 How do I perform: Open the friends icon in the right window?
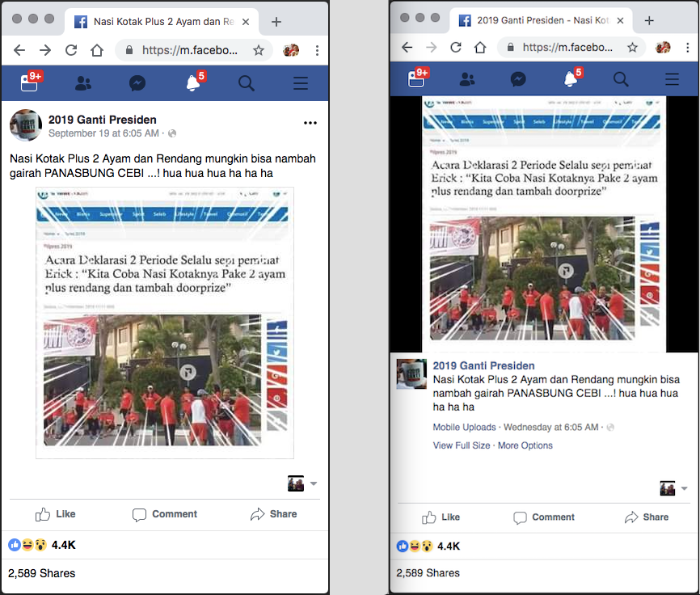[x=467, y=79]
